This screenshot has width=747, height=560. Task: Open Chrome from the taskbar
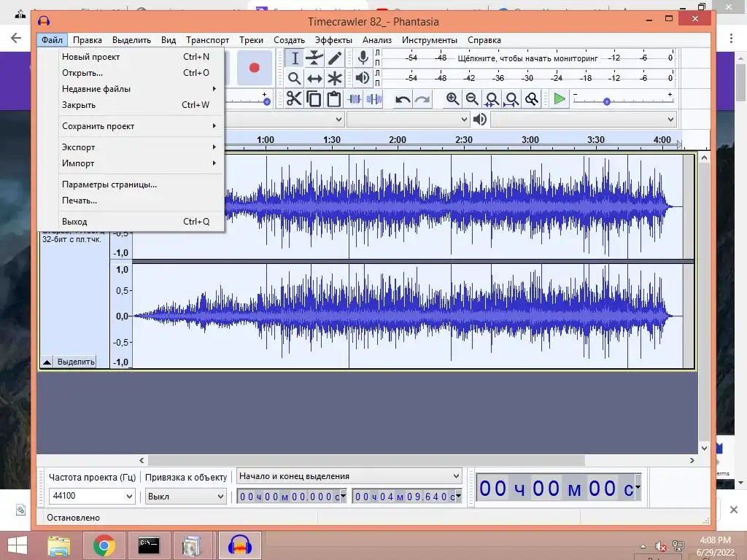coord(104,545)
